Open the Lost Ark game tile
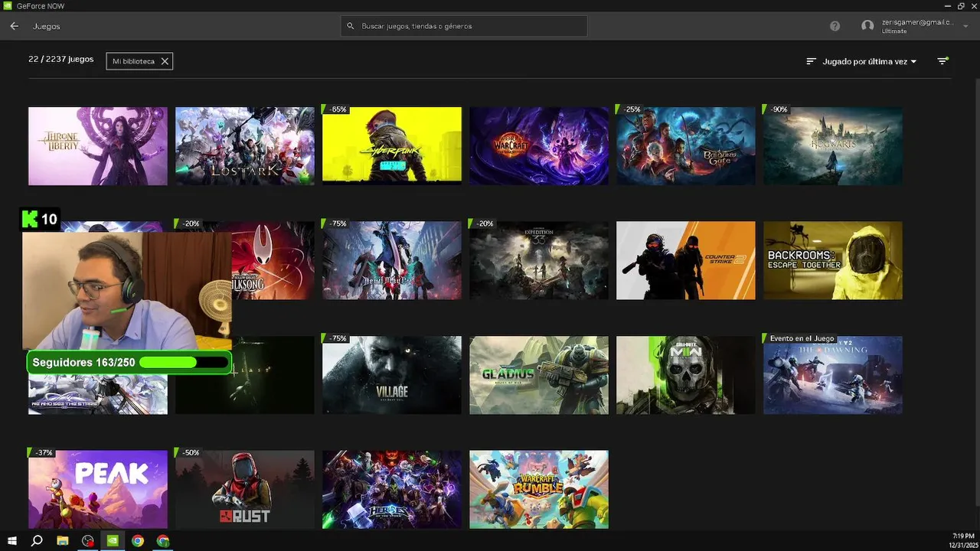Image resolution: width=980 pixels, height=551 pixels. [x=245, y=146]
